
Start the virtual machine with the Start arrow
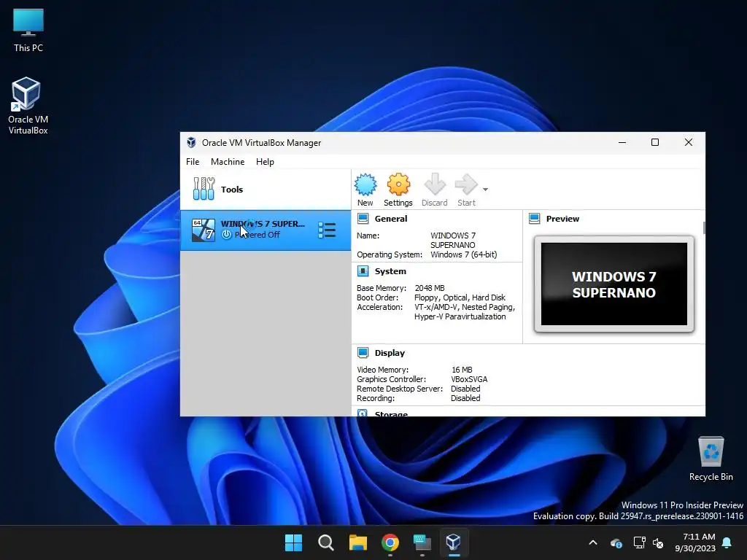point(466,190)
